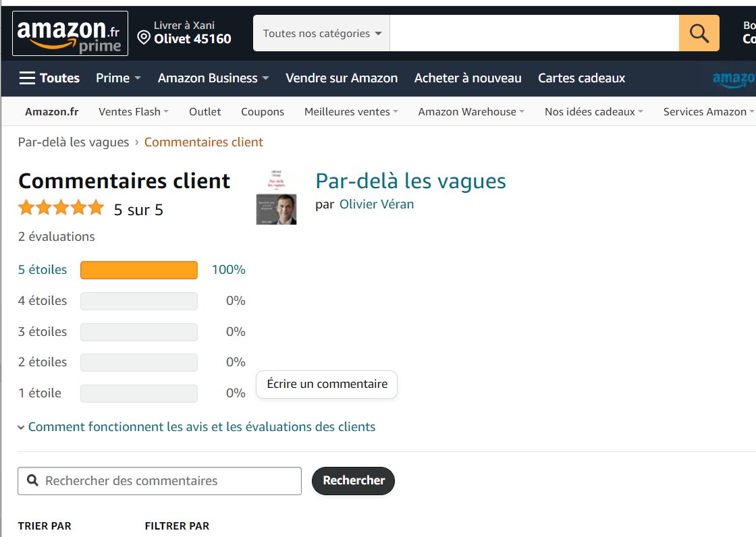
Task: Open the Ventes Flash dropdown
Action: click(134, 112)
